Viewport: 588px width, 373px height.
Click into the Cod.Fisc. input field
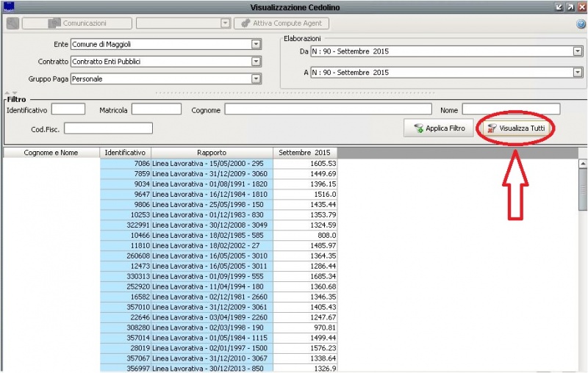tap(108, 128)
